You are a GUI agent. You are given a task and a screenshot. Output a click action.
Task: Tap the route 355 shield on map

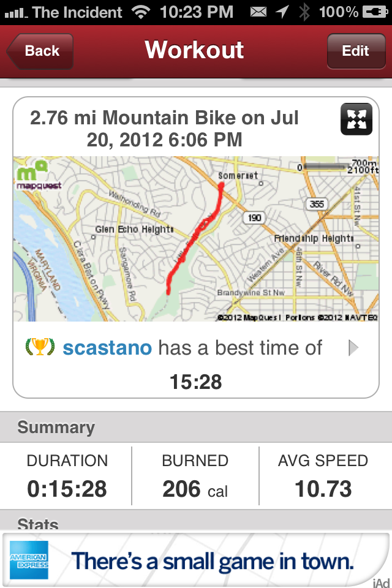click(317, 204)
